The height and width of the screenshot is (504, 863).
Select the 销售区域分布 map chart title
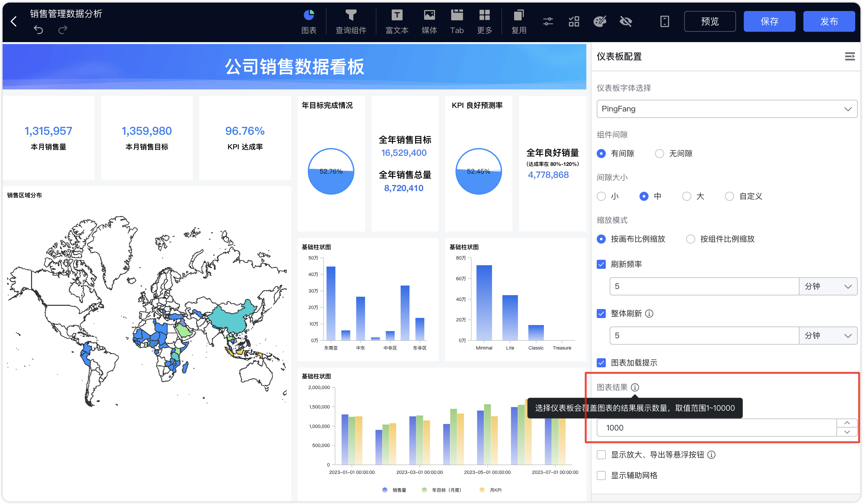tap(24, 195)
